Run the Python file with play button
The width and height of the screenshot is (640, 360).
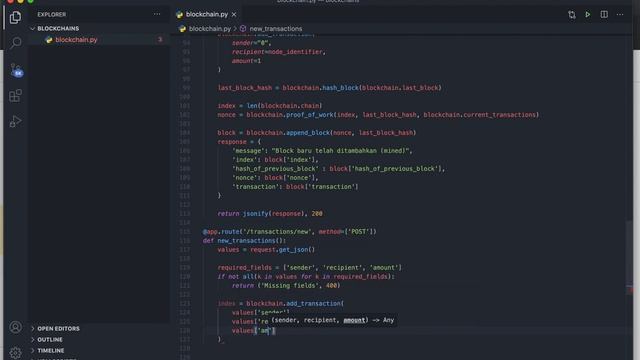[588, 15]
